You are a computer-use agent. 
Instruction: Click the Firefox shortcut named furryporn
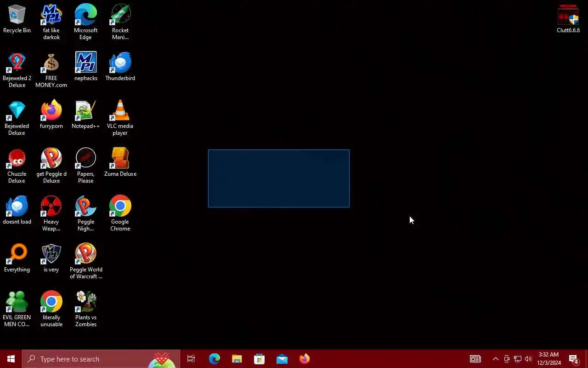51,115
